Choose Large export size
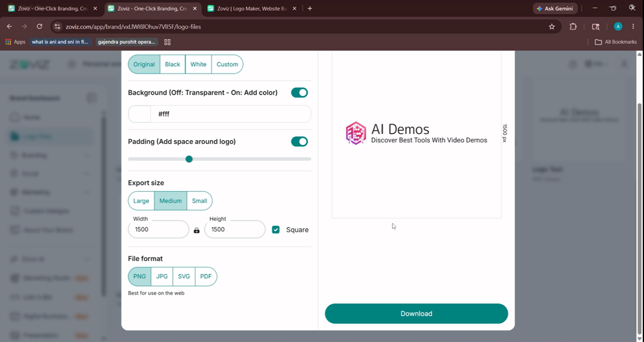 141,201
